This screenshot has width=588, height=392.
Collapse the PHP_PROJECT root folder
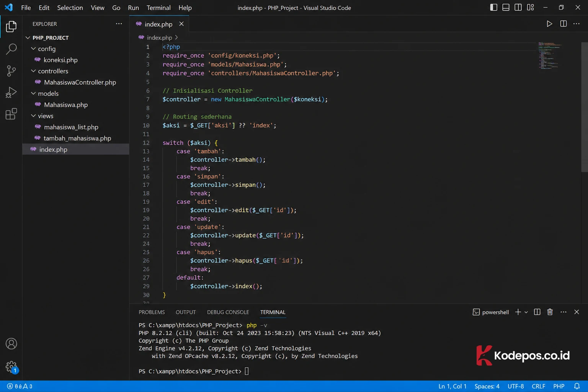point(28,38)
